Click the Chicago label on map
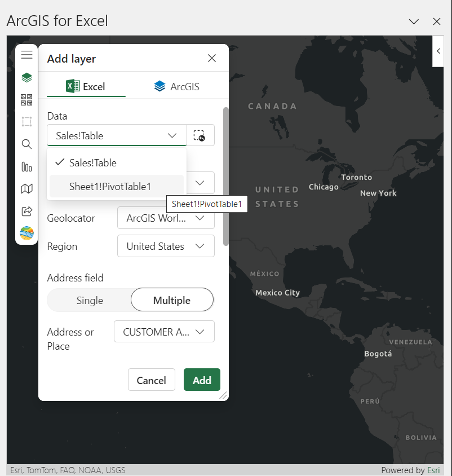Screen dimensions: 452x476 (324, 187)
